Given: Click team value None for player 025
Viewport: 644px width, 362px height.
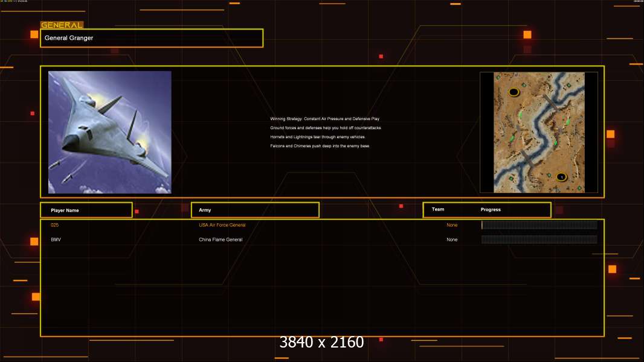Looking at the screenshot, I should 452,225.
